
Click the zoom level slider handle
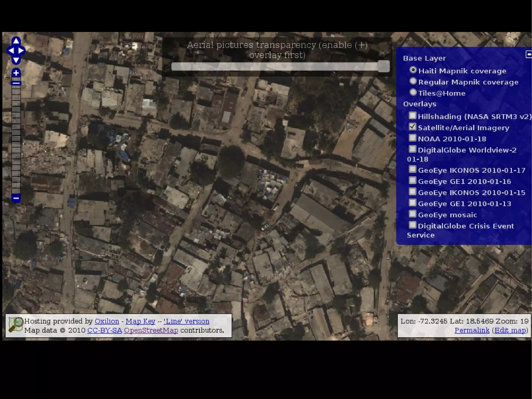(16, 83)
